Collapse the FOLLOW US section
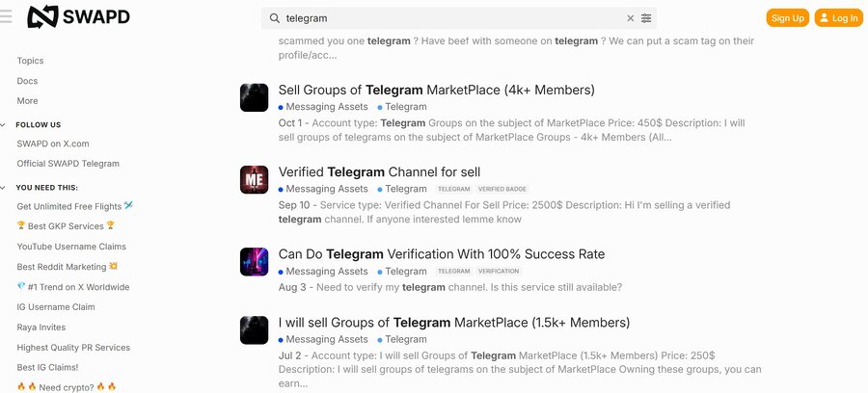Viewport: 868px width, 393px height. click(x=4, y=124)
